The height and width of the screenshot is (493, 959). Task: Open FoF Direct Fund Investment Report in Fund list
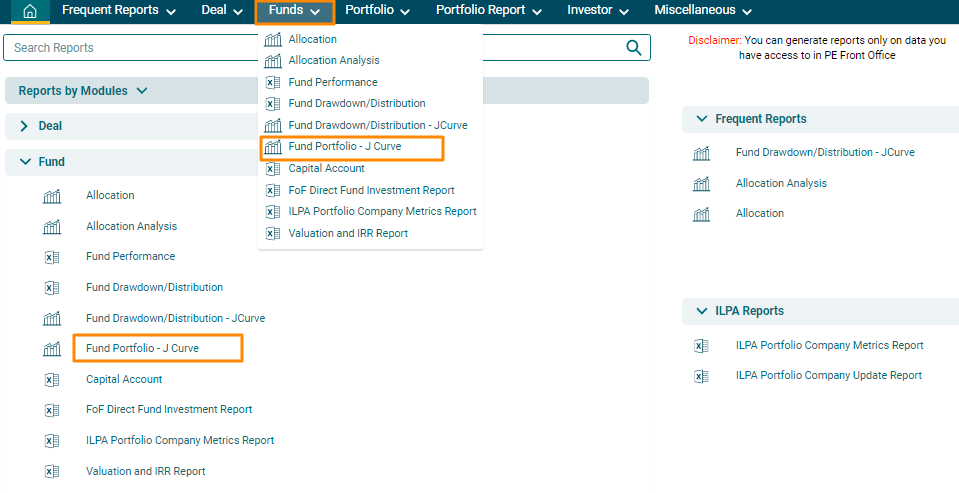(x=169, y=410)
